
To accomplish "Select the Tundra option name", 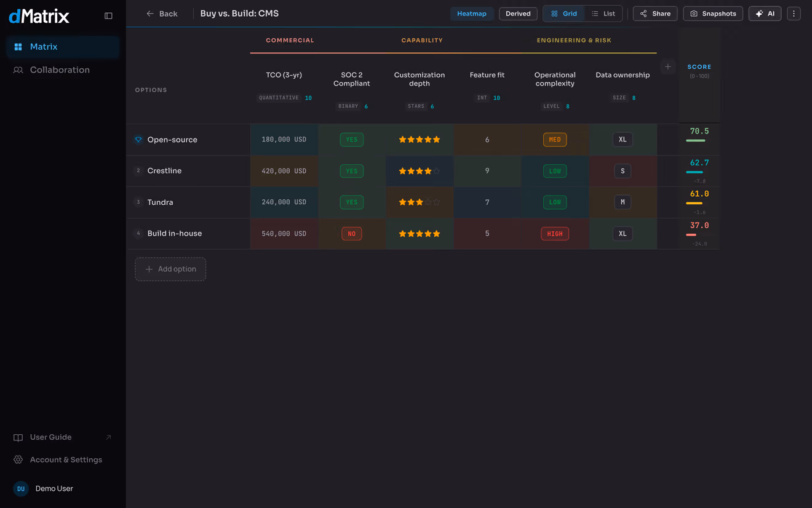I will tap(160, 202).
